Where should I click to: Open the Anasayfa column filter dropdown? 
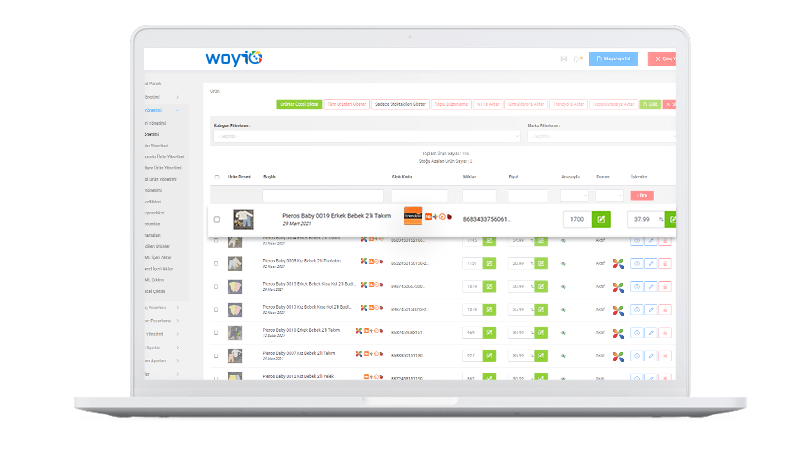click(x=574, y=195)
